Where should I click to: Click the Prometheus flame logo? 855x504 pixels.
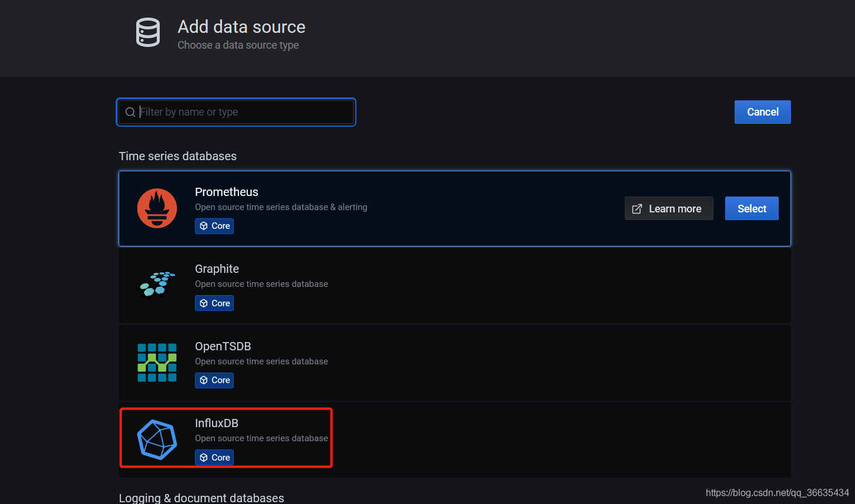tap(157, 208)
